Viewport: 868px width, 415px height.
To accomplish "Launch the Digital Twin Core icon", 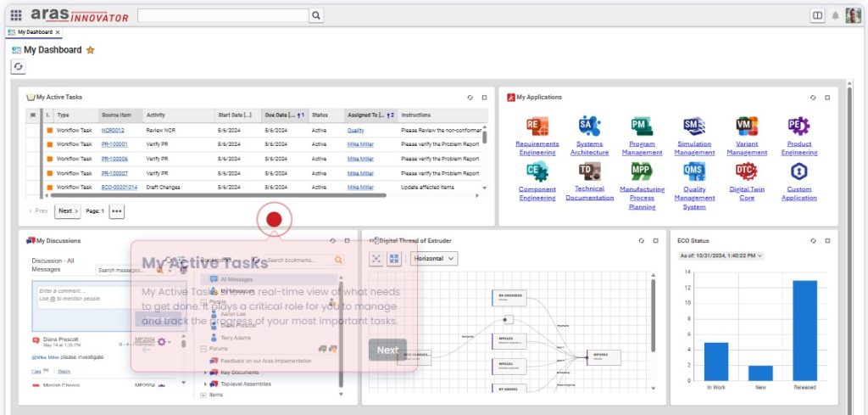I will click(747, 171).
